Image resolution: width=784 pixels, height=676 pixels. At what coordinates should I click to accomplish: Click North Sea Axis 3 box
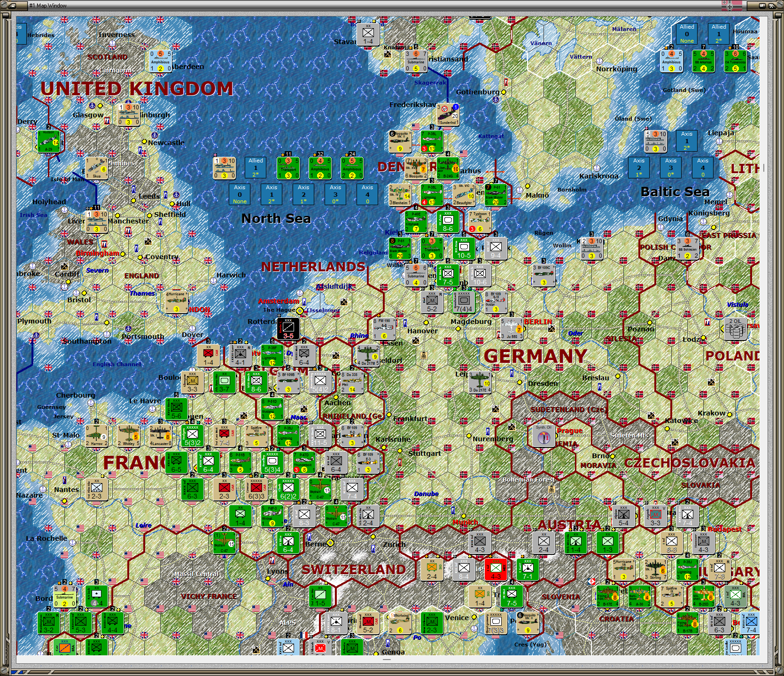point(335,194)
